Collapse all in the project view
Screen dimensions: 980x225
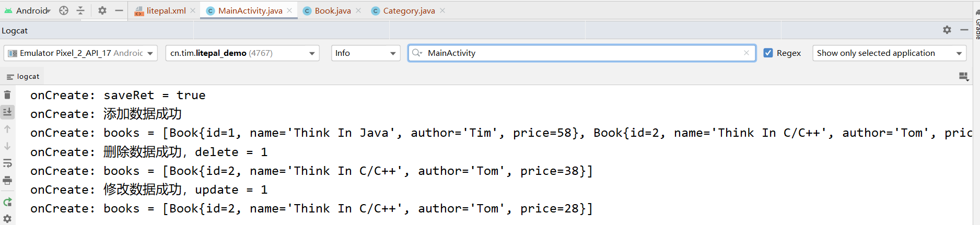point(80,10)
